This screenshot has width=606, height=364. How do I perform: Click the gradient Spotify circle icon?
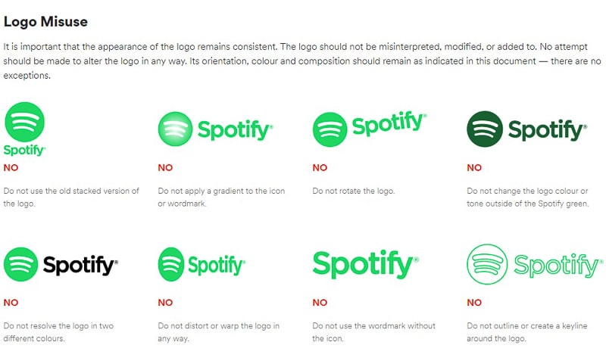(x=176, y=129)
